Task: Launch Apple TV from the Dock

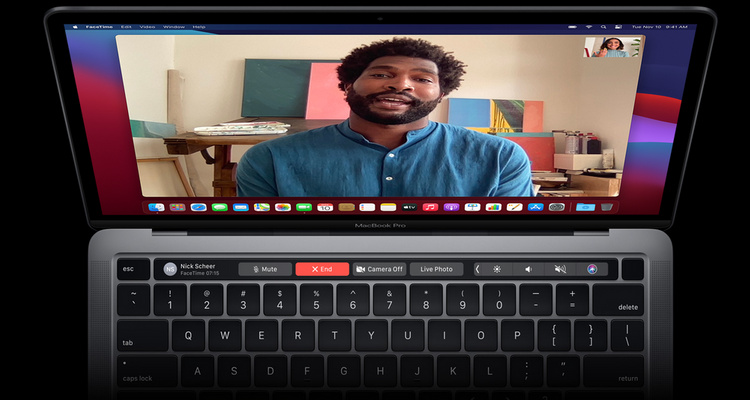Action: [409, 207]
